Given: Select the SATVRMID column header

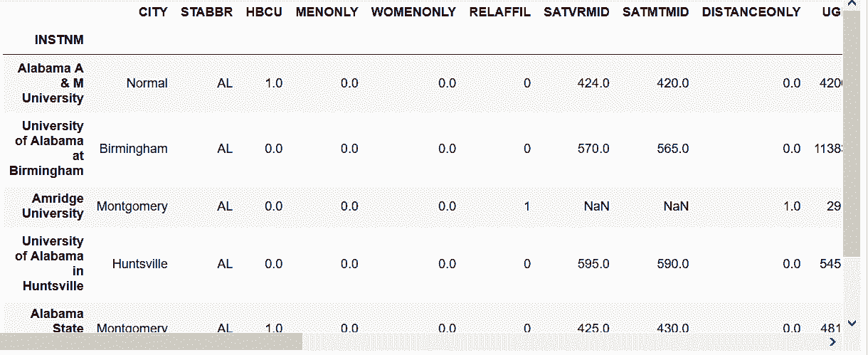Looking at the screenshot, I should point(576,12).
